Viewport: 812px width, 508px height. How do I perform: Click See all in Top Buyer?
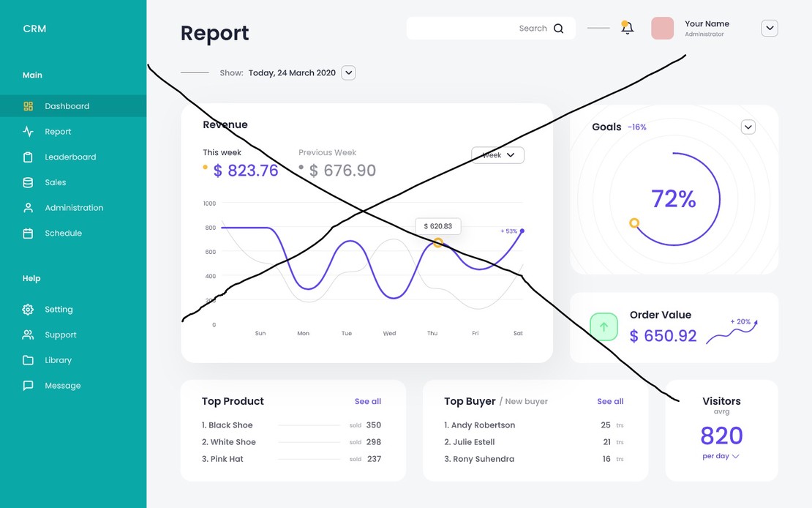[610, 401]
